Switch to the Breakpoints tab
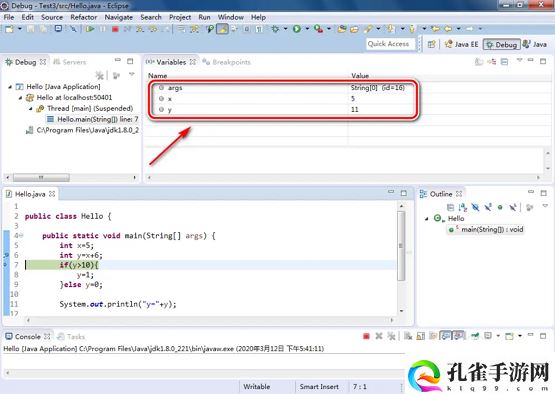The image size is (555, 394). [x=227, y=62]
